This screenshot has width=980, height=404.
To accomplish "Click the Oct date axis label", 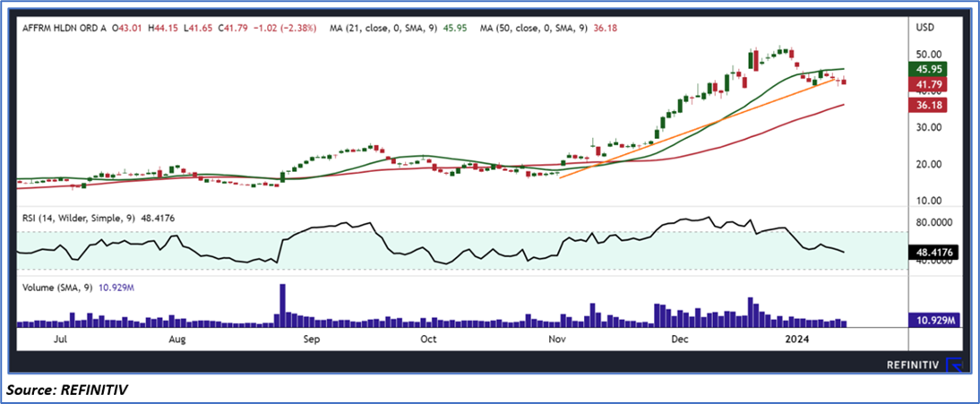I will pos(428,340).
